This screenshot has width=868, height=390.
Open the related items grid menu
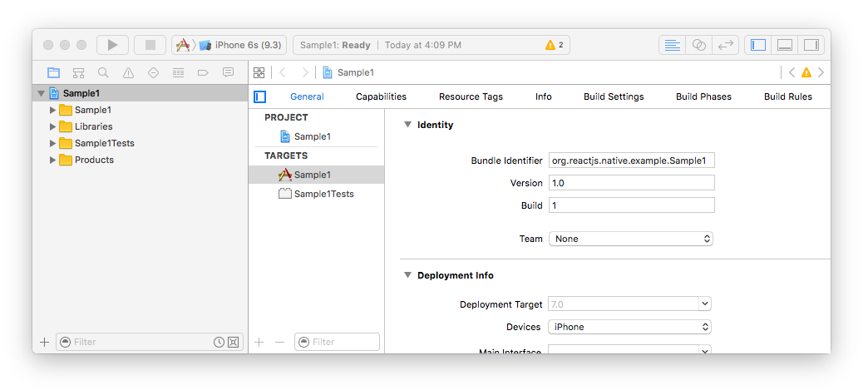coord(259,72)
